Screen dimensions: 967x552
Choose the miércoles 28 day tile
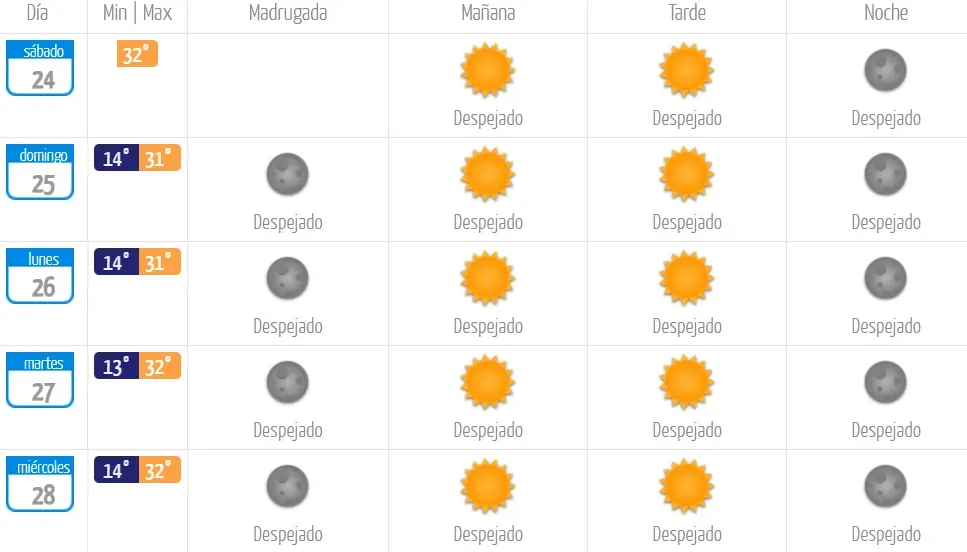40,484
